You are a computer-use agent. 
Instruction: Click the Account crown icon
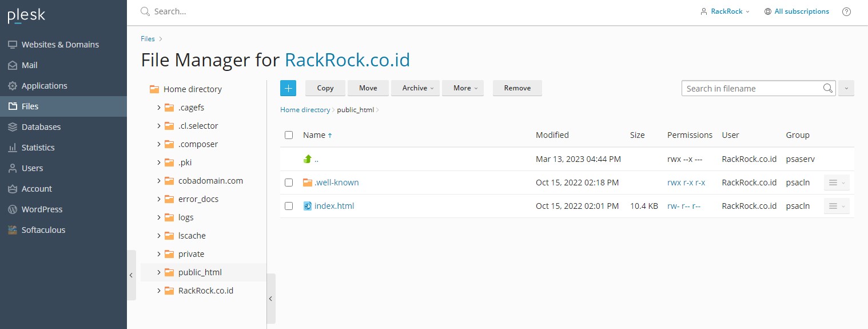tap(12, 189)
